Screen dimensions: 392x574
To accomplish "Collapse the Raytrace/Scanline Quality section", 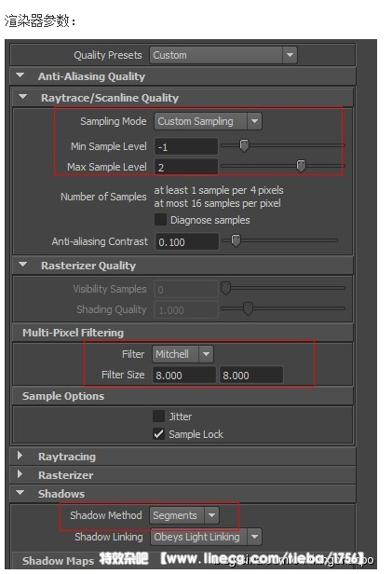I will [x=23, y=97].
